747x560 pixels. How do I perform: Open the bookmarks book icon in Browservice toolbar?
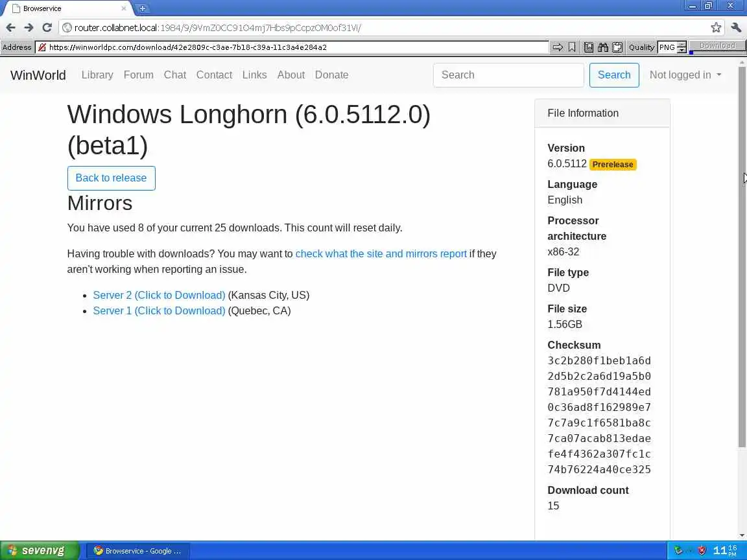point(589,47)
